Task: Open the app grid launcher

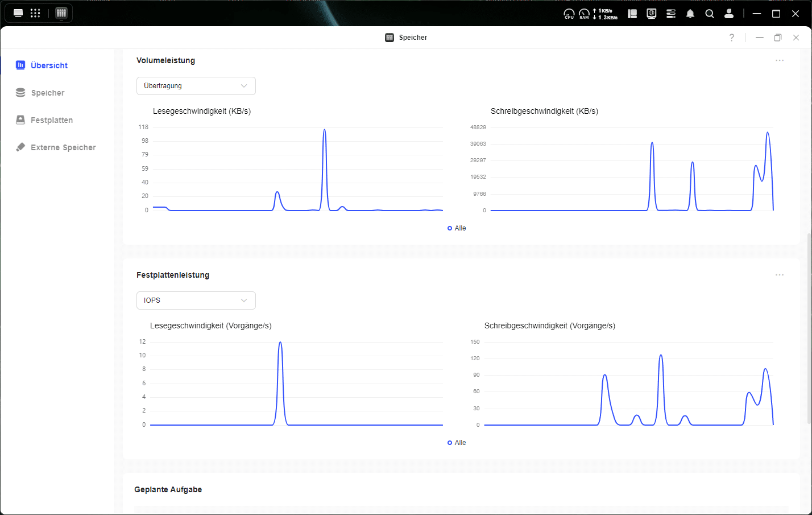Action: (35, 13)
